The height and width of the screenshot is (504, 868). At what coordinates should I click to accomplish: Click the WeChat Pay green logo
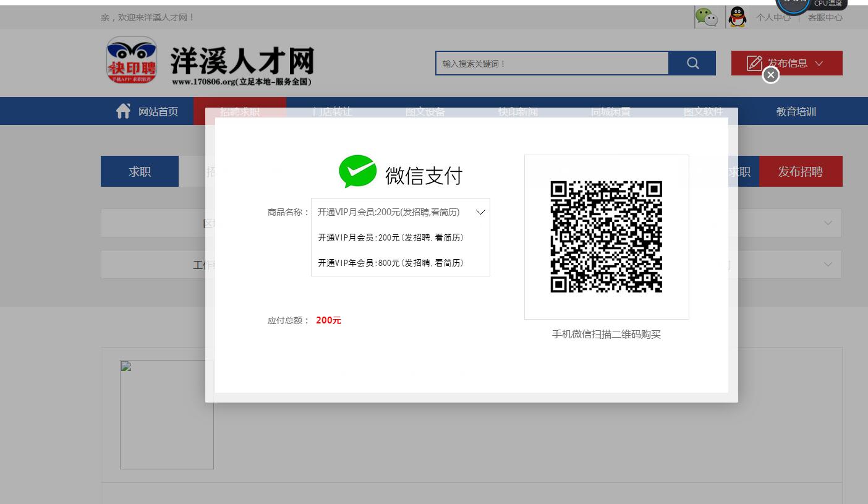[357, 171]
